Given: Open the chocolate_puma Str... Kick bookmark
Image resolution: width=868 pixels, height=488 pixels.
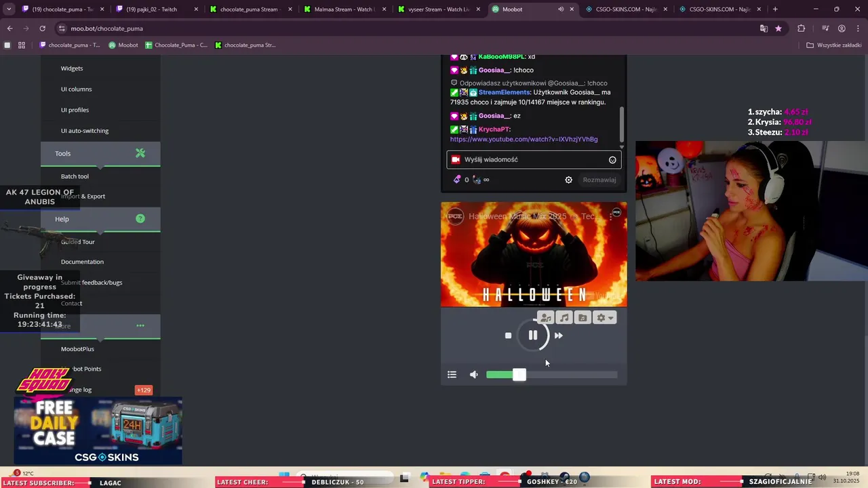Looking at the screenshot, I should 245,45.
